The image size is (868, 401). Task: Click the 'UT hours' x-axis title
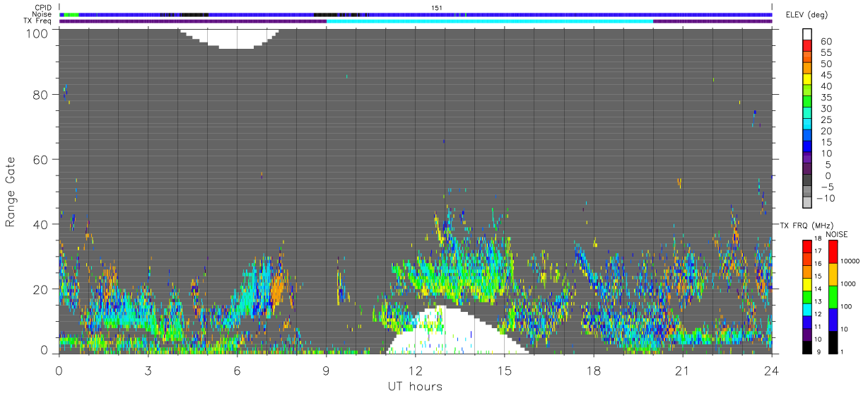point(414,386)
